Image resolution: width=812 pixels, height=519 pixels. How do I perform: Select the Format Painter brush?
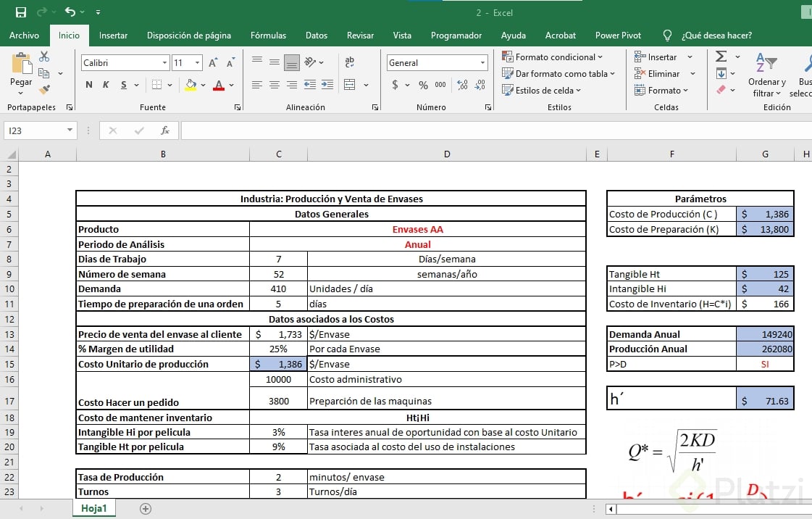click(44, 90)
